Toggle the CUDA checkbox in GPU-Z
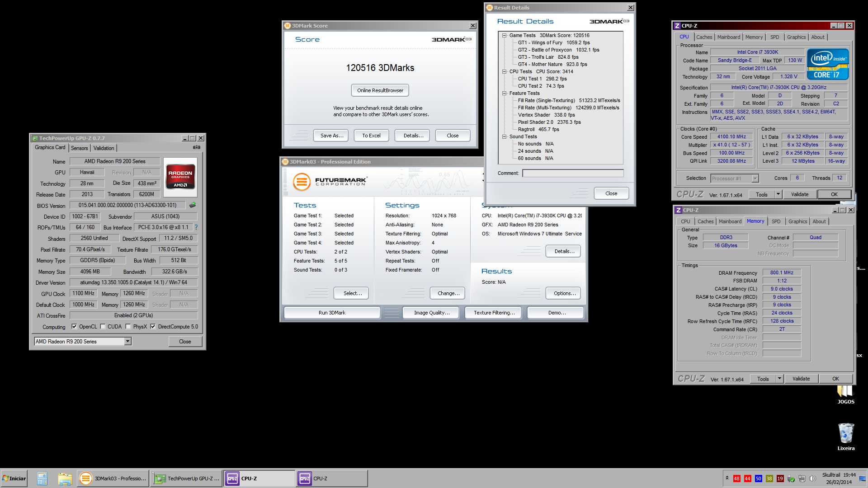The width and height of the screenshot is (868, 488). coord(103,326)
